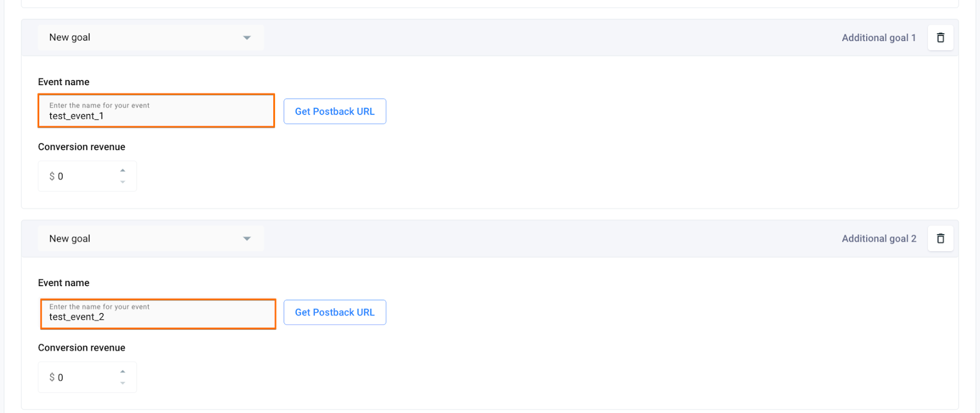Click the dropdown arrow on first New goal selector
Image resolution: width=980 pixels, height=413 pixels.
(247, 37)
